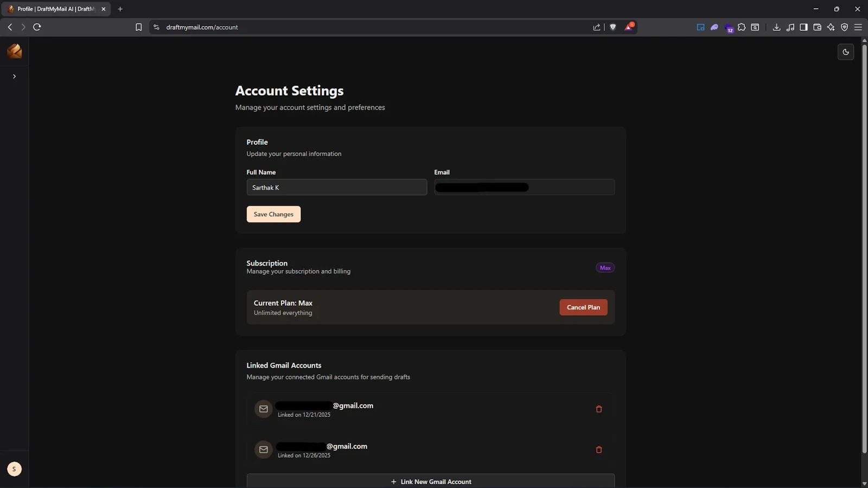This screenshot has width=868, height=488.
Task: Click the Email input field
Action: (525, 187)
